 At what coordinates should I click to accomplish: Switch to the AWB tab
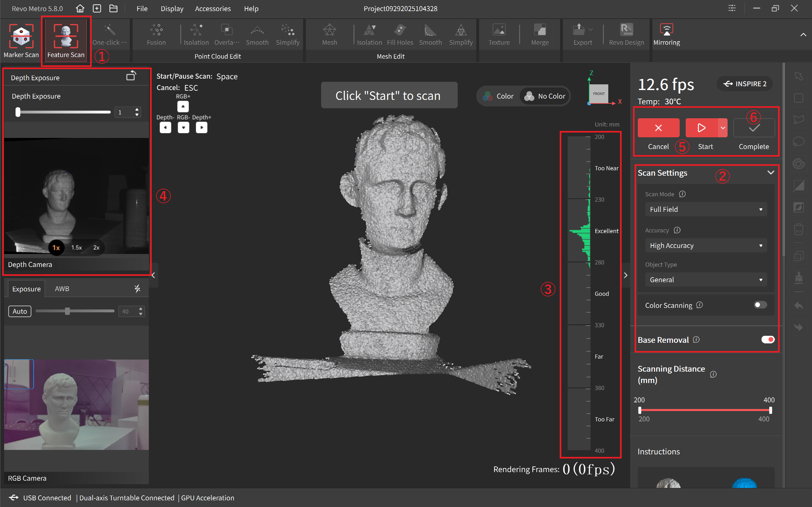(x=62, y=289)
